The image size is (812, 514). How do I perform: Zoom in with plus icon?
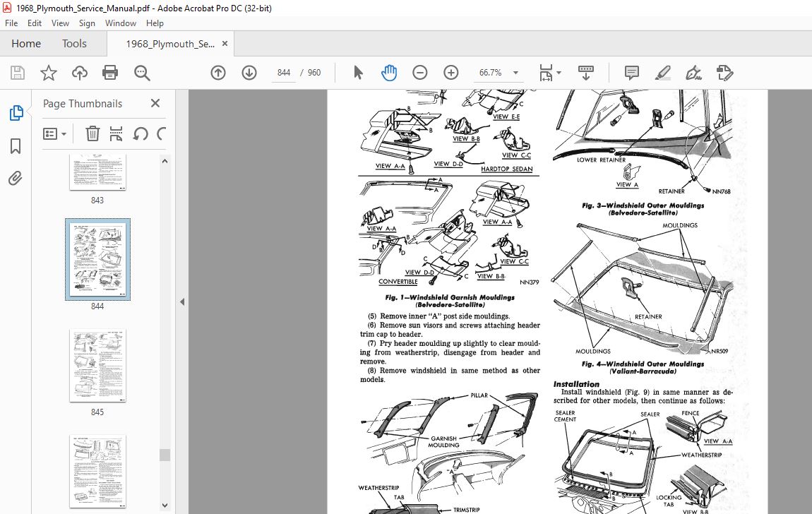[451, 73]
